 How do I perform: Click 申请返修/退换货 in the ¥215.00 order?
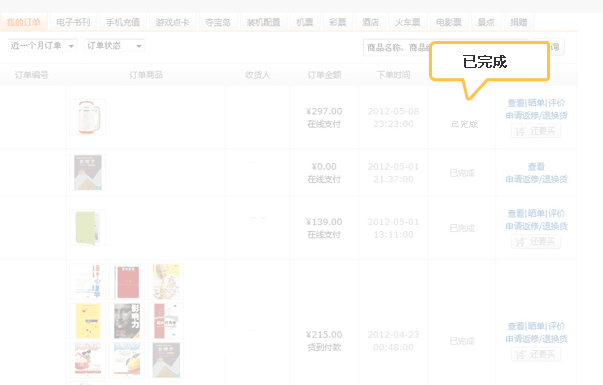536,338
